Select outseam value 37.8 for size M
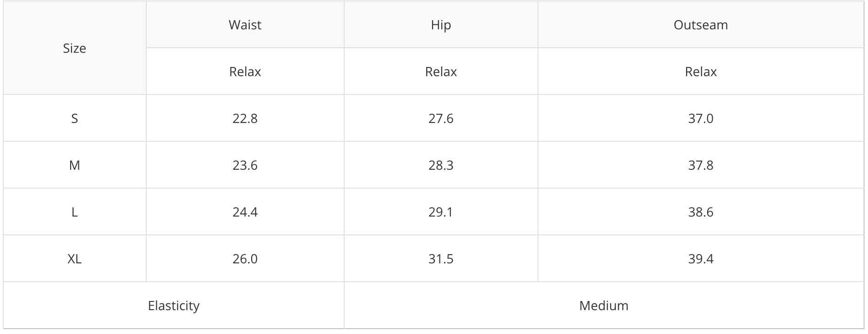Viewport: 868px width, 334px height. [x=700, y=165]
